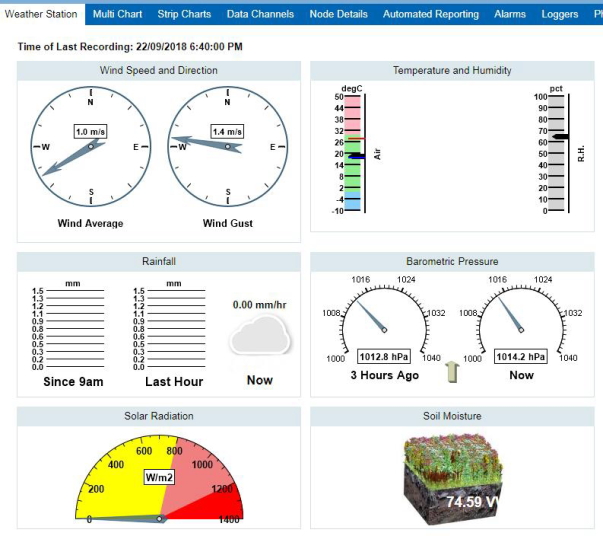Click the Soil Moisture panel header

tap(452, 416)
